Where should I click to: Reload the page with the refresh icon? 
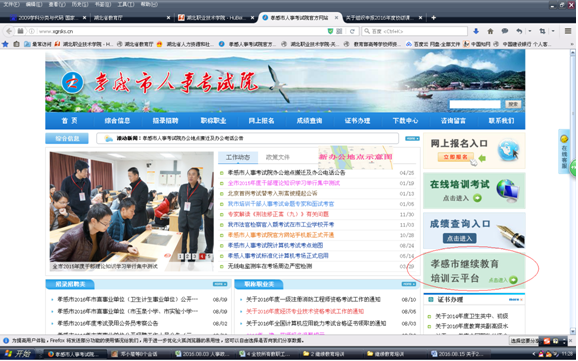352,31
